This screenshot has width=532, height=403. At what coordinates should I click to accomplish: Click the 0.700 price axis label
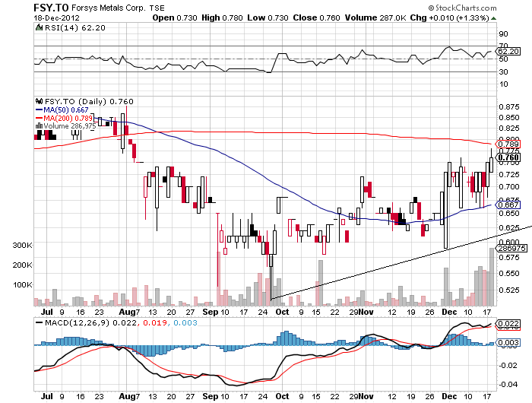[x=509, y=187]
